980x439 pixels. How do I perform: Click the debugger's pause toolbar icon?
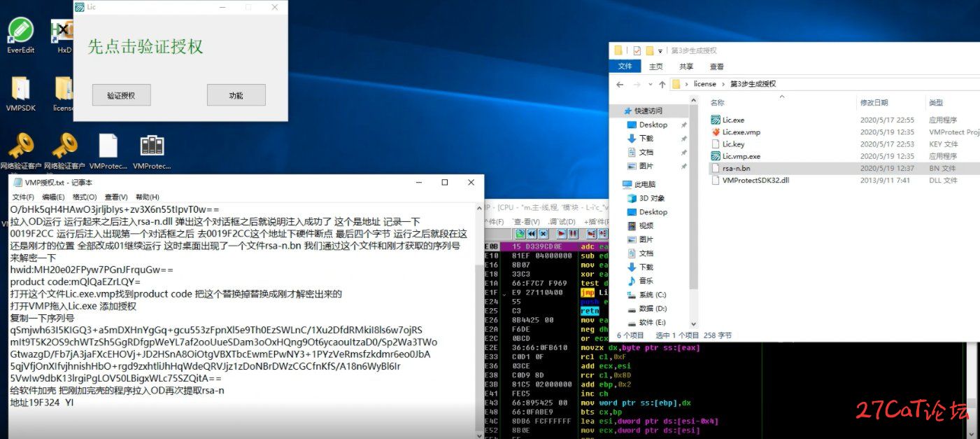[x=573, y=234]
